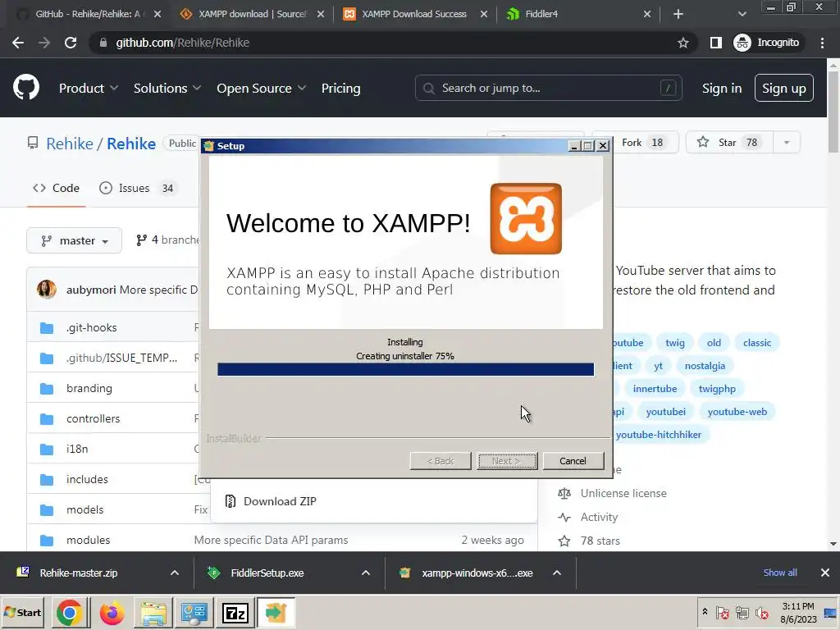Viewport: 840px width, 630px height.
Task: Expand FiddlerSetup.exe download options
Action: tap(366, 573)
